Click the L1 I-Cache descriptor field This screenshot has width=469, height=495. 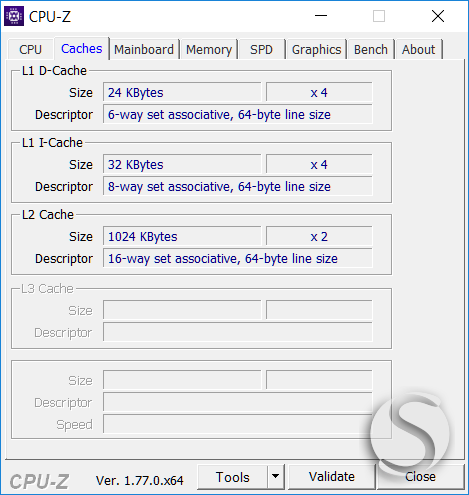tap(238, 186)
